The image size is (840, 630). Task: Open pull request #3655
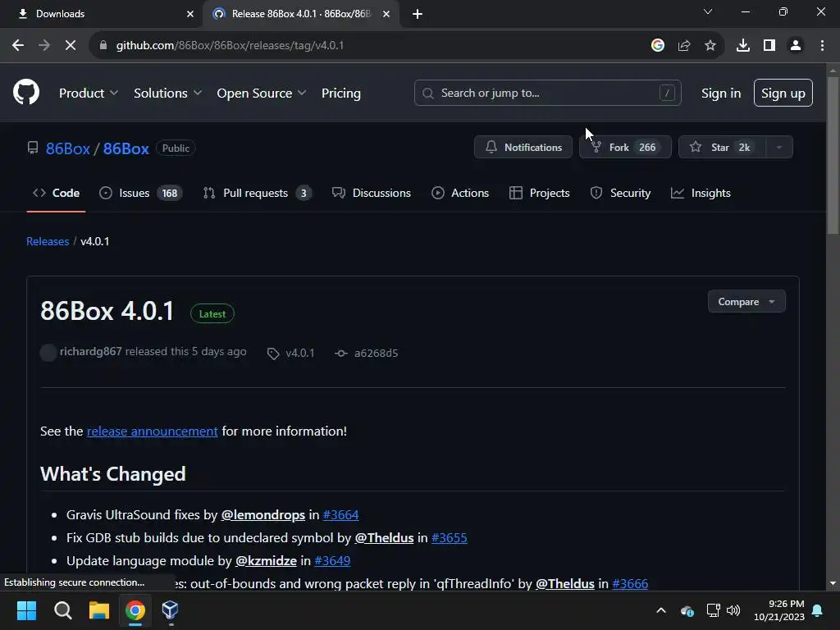pyautogui.click(x=449, y=538)
